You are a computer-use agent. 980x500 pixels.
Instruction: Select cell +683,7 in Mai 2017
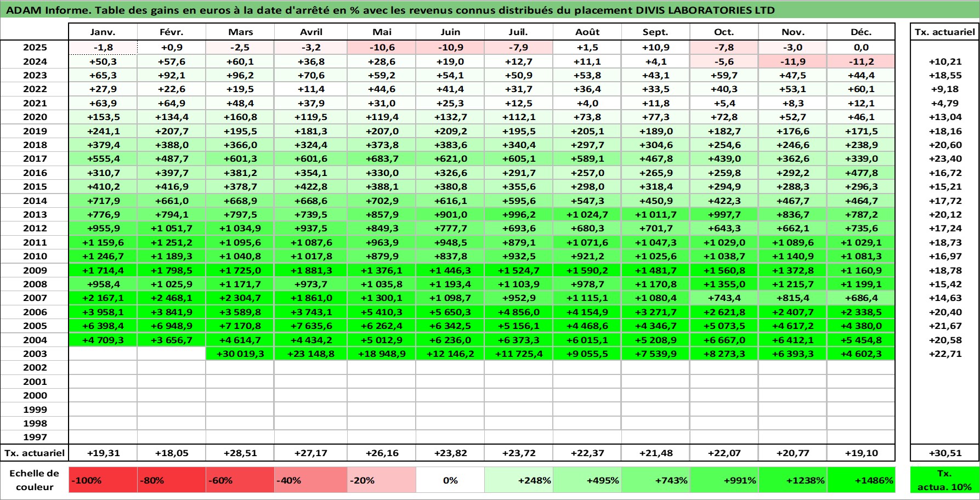coord(382,158)
